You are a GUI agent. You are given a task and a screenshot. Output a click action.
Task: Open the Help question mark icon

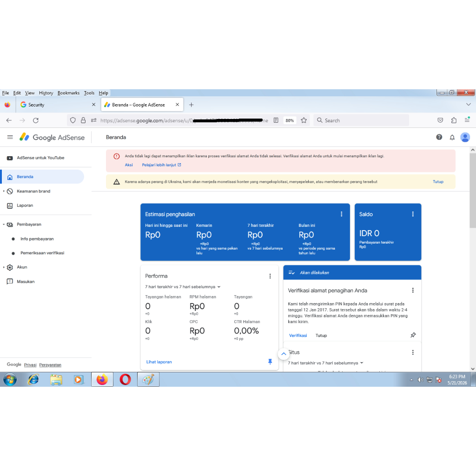coord(439,137)
